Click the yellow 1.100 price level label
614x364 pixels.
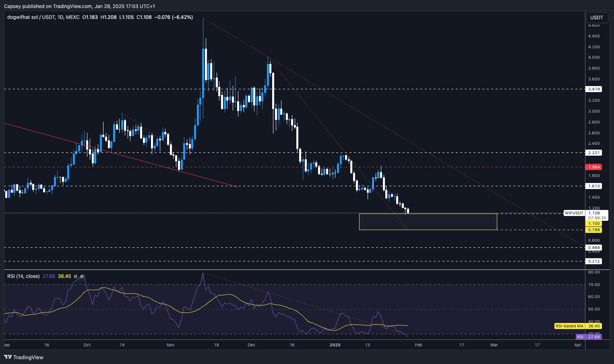pos(593,223)
